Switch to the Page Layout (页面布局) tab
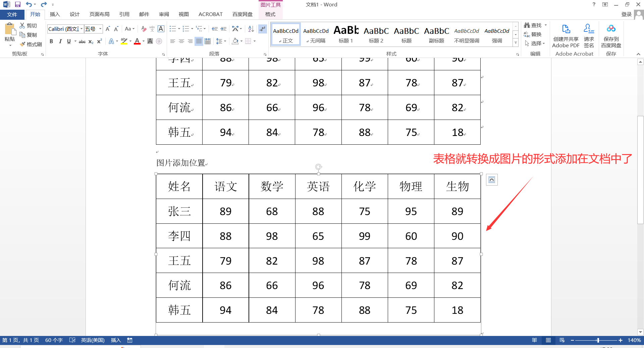The width and height of the screenshot is (644, 348). (x=99, y=14)
